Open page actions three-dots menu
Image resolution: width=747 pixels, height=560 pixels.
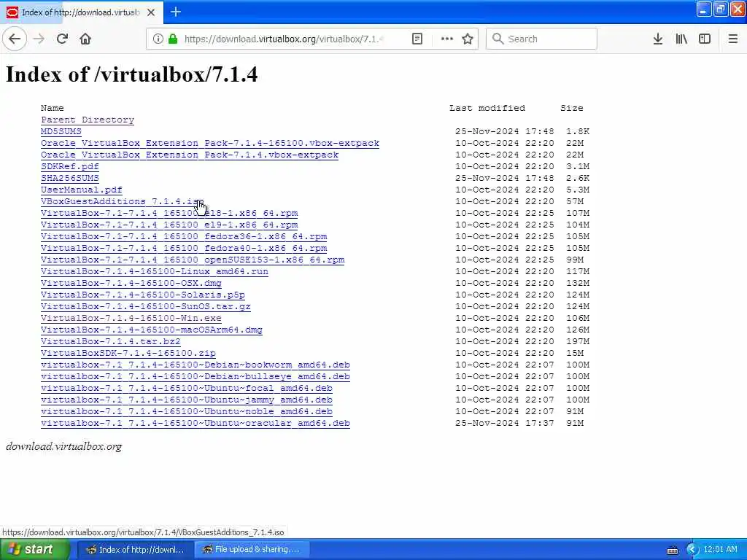click(447, 39)
